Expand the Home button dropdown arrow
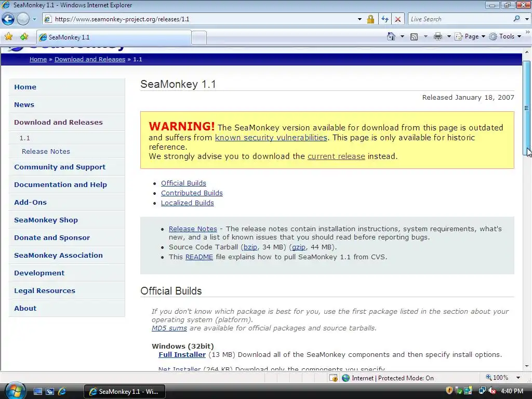This screenshot has width=532, height=399. tap(403, 36)
